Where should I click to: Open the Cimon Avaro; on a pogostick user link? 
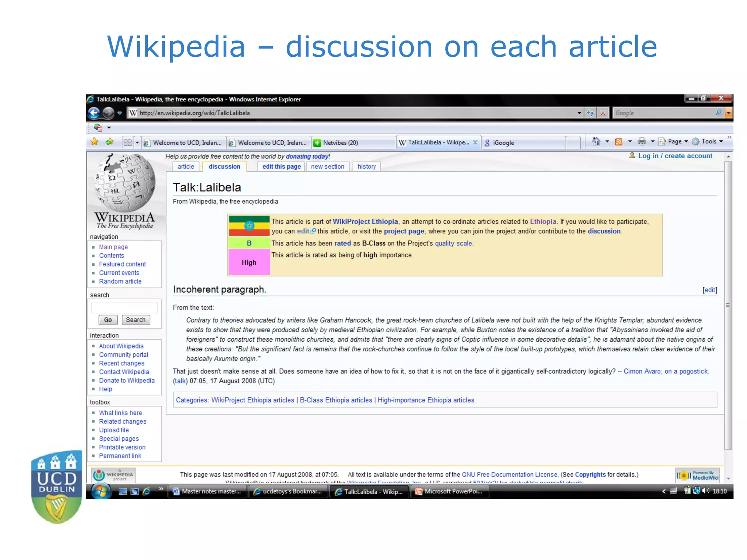666,371
